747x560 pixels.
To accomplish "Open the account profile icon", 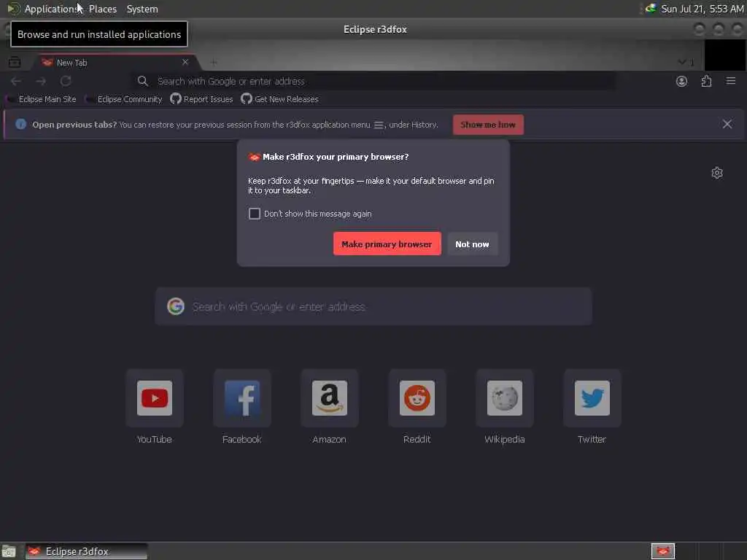I will (681, 81).
